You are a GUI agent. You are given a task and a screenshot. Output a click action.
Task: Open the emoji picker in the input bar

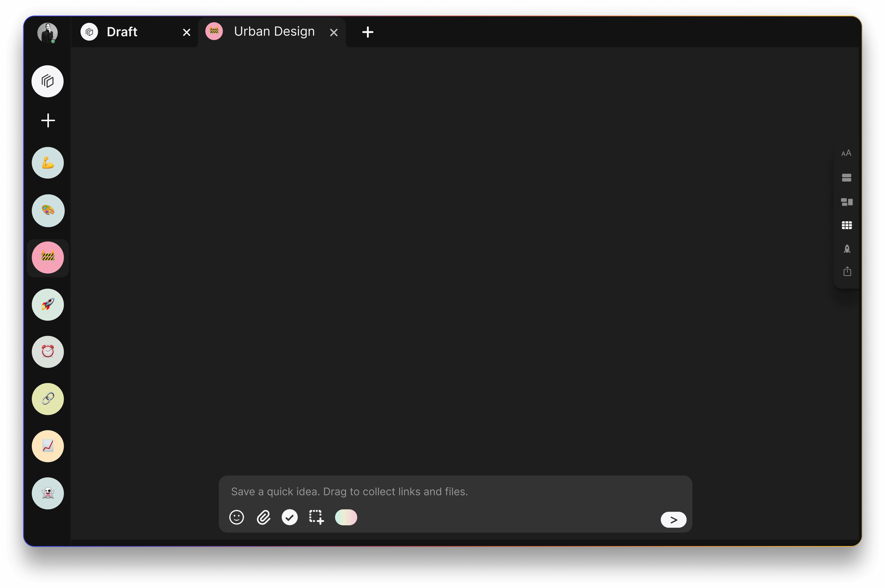pos(237,517)
